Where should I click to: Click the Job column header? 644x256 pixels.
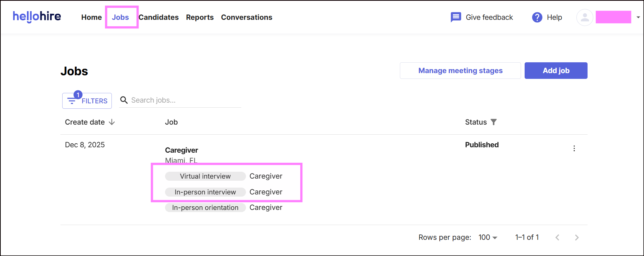click(x=172, y=122)
